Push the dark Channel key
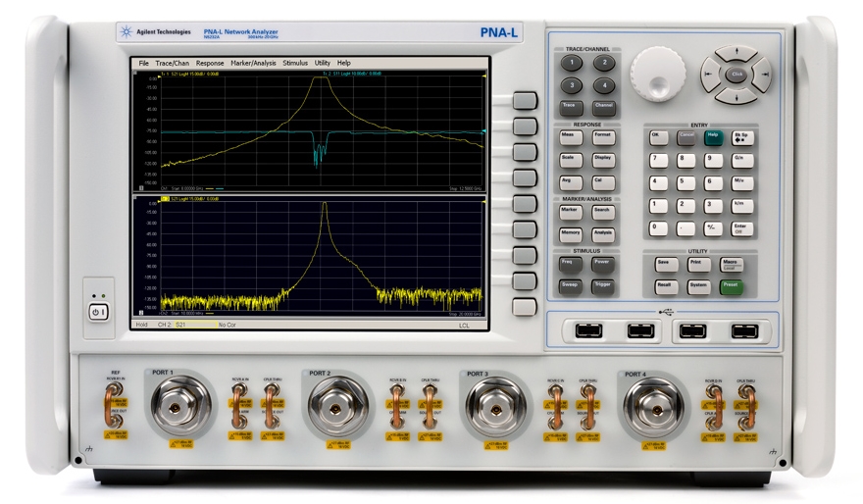The height and width of the screenshot is (504, 863). 604,108
